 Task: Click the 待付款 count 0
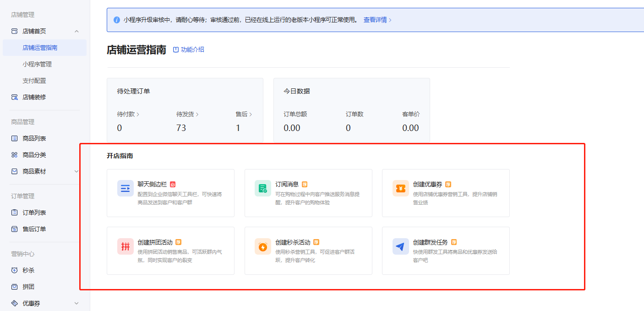[x=120, y=128]
